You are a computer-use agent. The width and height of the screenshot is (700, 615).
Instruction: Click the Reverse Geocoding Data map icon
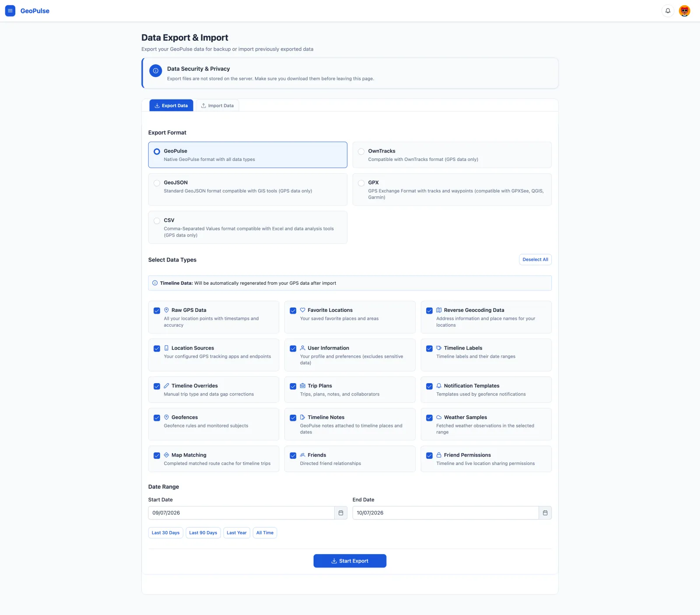tap(439, 310)
